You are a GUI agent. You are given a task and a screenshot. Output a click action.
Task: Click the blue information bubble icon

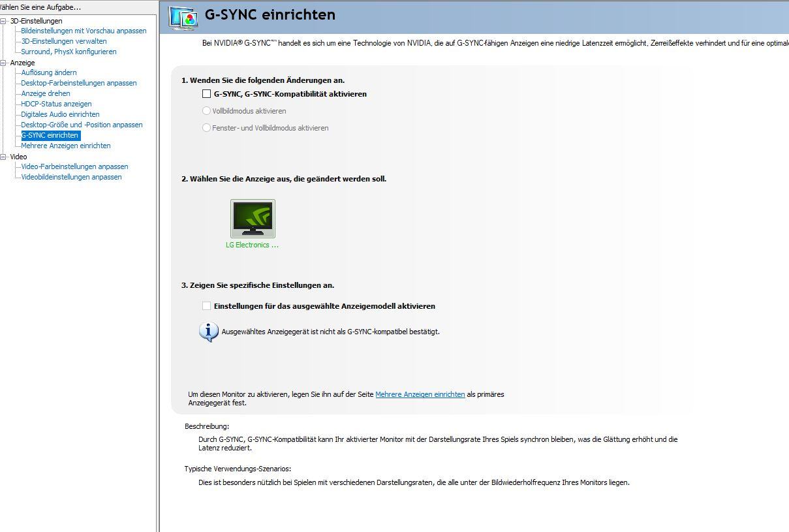click(208, 332)
